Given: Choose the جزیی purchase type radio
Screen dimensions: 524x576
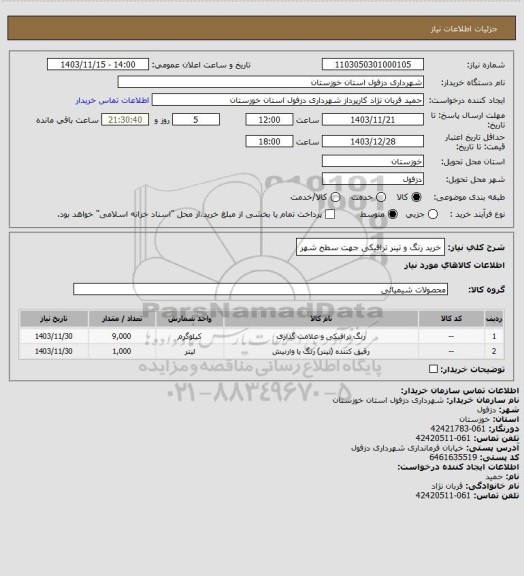Looking at the screenshot, I should 433,214.
